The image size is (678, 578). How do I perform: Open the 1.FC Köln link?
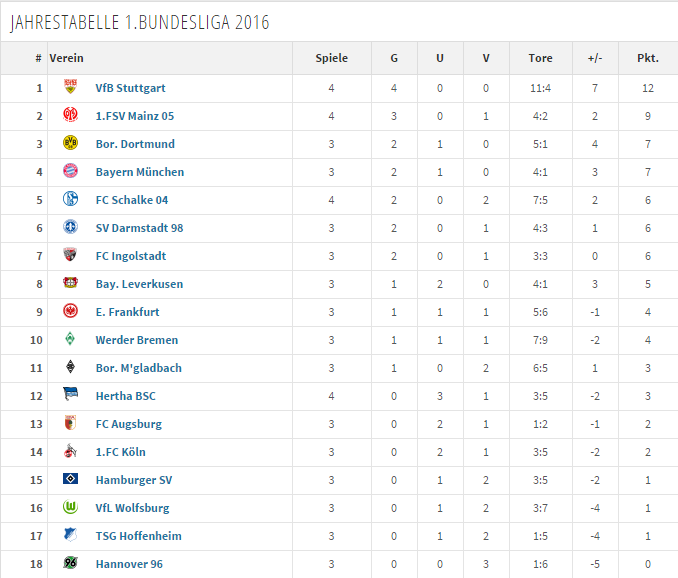(x=120, y=452)
